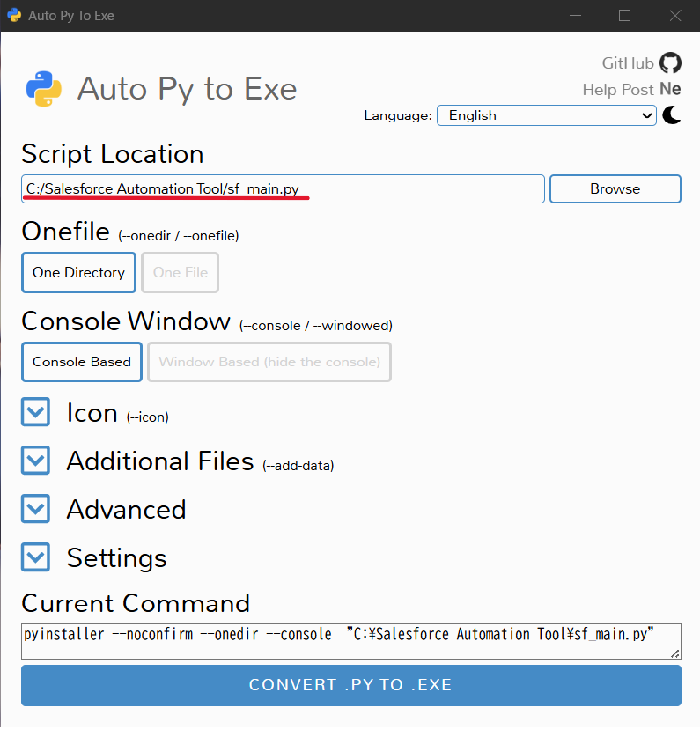Click the Python icon in the title bar

14,15
